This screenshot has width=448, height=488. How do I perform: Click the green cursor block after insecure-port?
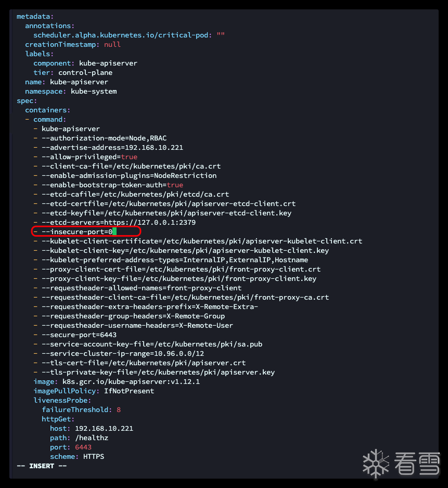[x=114, y=232]
